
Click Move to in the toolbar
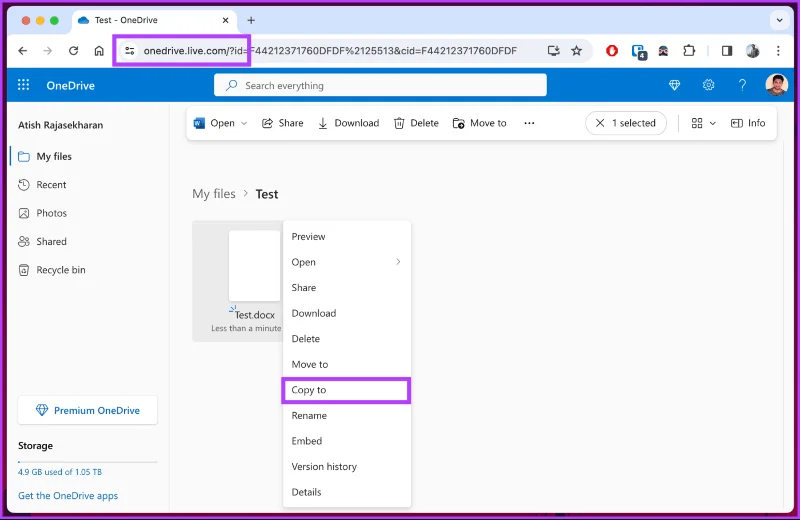(x=480, y=123)
